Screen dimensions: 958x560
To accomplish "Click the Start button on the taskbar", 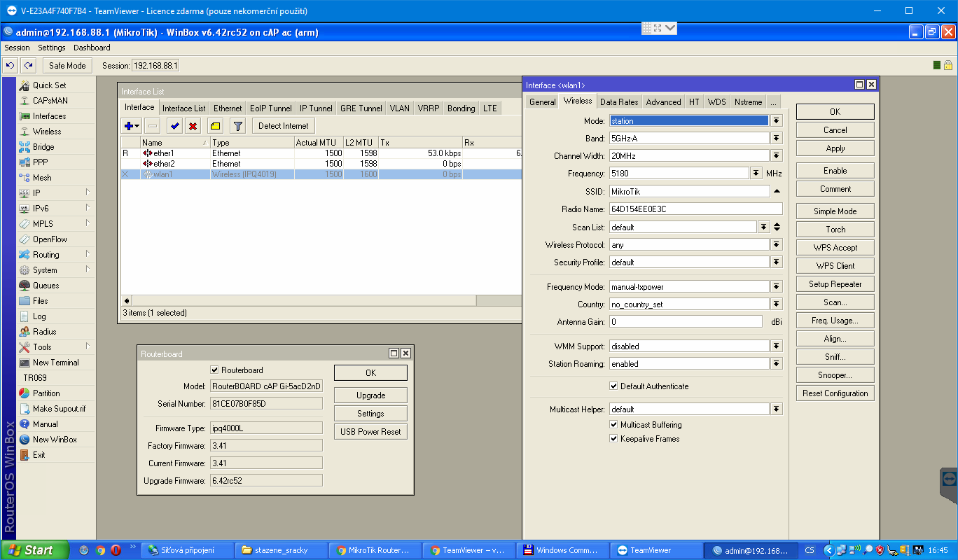I will (35, 550).
